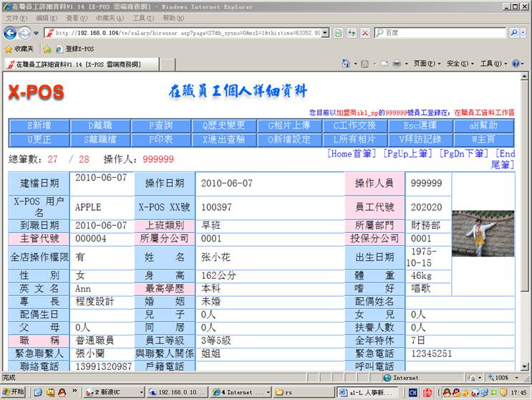Viewport: 532px width, 400px height.
Task: Expand the address bar URL dropdown
Action: coord(327,33)
